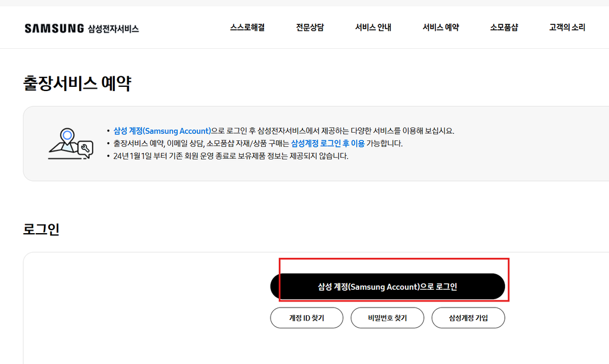Click the 삼성계정 가입 button
The image size is (609, 364).
coord(469,318)
